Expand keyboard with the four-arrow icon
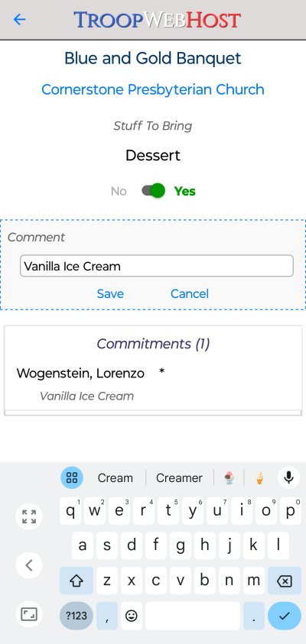The width and height of the screenshot is (306, 644). click(29, 516)
